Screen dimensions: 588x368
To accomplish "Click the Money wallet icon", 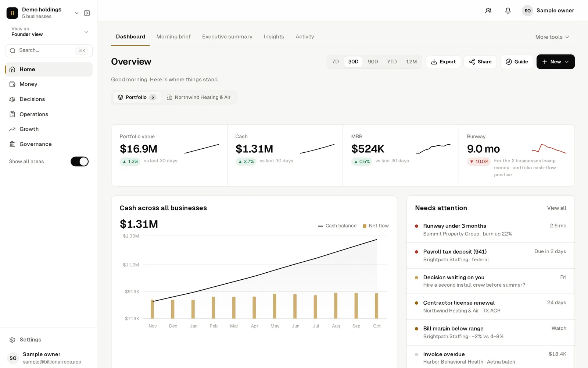I will tap(12, 84).
